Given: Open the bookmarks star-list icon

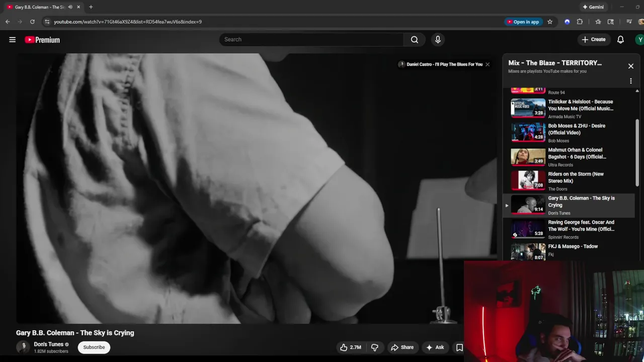Looking at the screenshot, I should point(598,22).
